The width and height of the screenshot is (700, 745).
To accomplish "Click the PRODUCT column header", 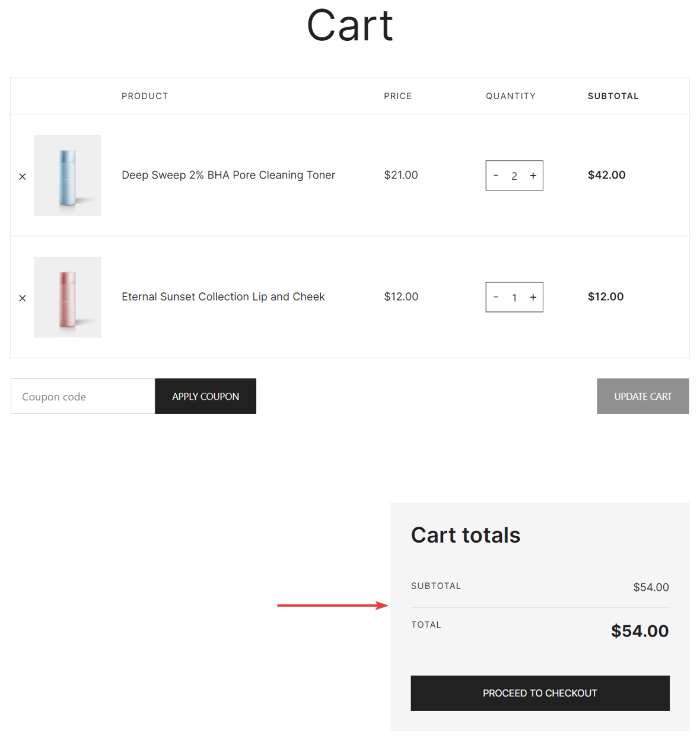I will point(145,95).
